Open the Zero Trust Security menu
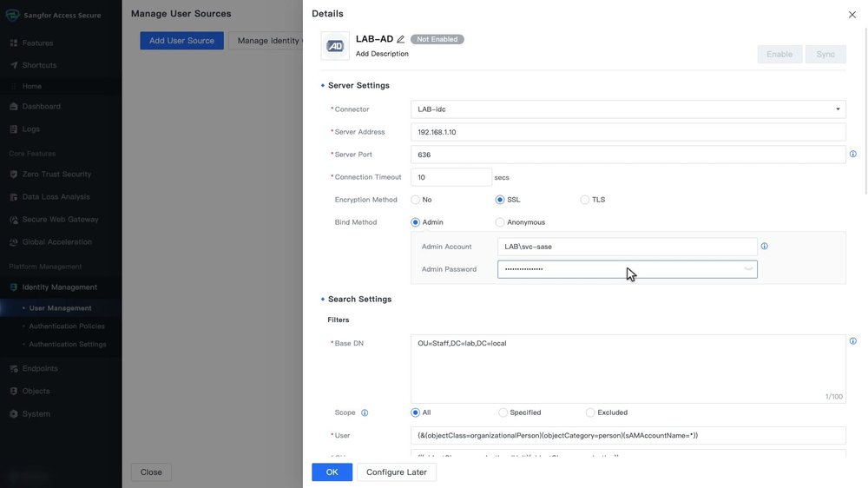 point(56,174)
